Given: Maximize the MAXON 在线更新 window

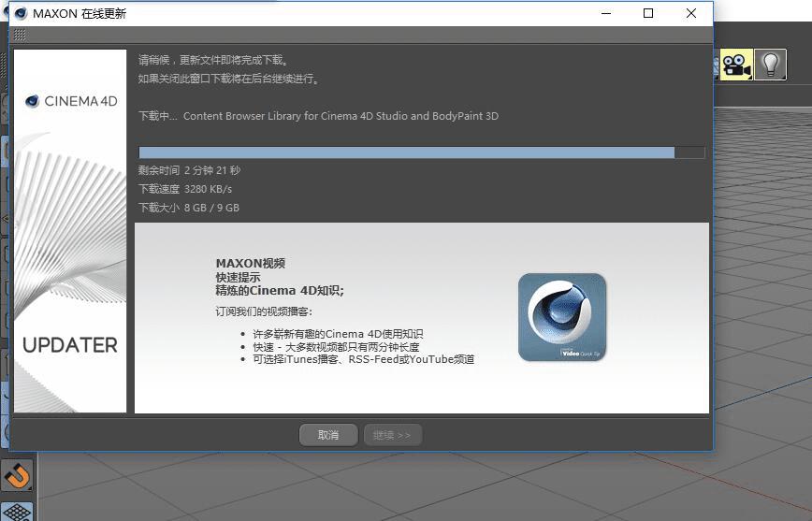Looking at the screenshot, I should [x=648, y=13].
